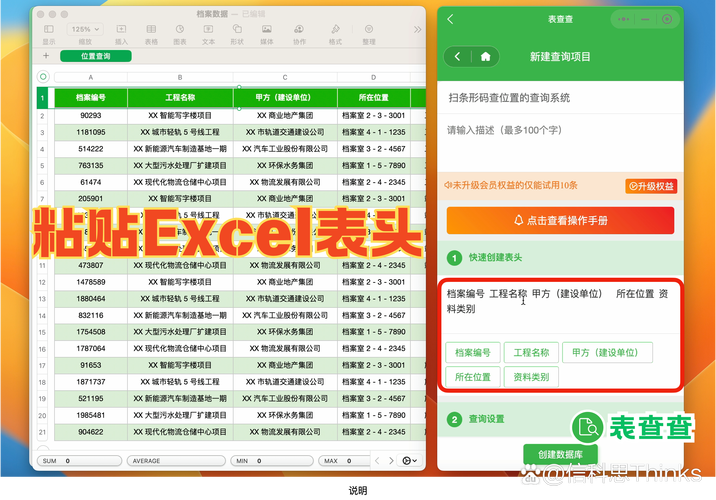Image resolution: width=716 pixels, height=500 pixels.
Task: Click the 请输入描述 description field
Action: pos(560,142)
